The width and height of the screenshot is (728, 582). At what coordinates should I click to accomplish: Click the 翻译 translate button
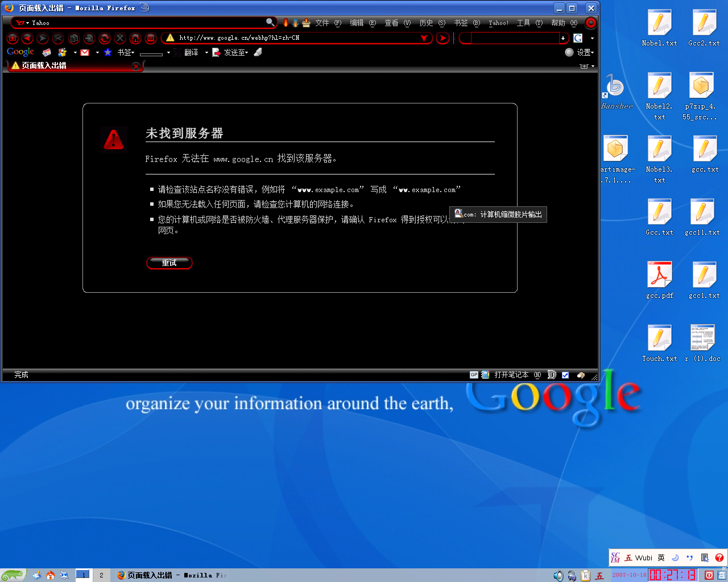pyautogui.click(x=191, y=52)
